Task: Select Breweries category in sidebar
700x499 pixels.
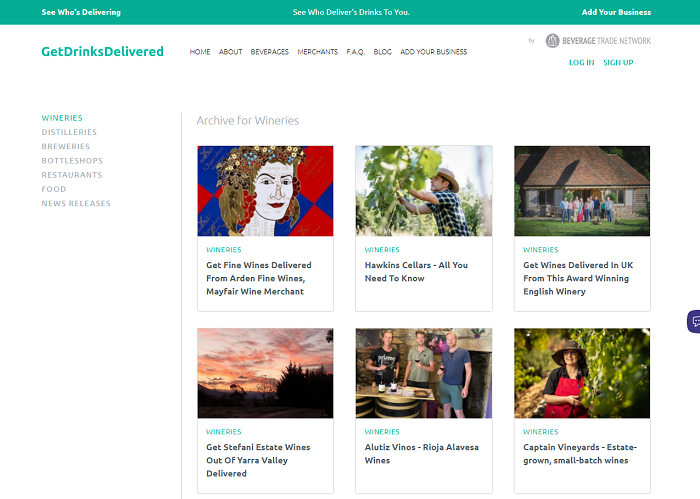Action: [x=66, y=146]
